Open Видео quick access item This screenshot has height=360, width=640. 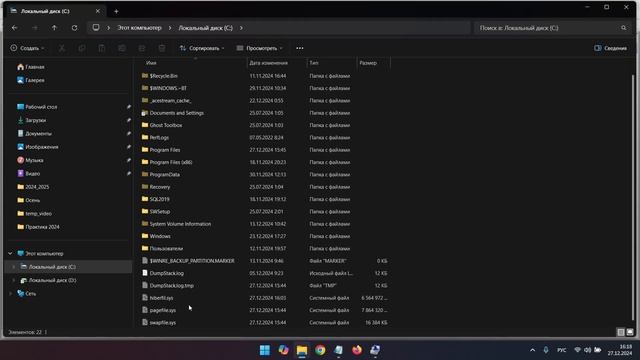click(x=29, y=173)
